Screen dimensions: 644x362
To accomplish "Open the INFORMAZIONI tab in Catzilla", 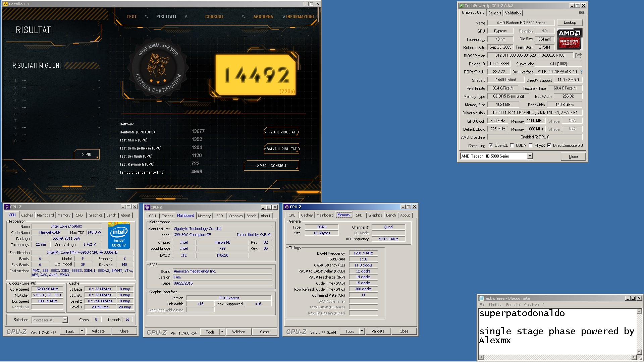I will [300, 17].
